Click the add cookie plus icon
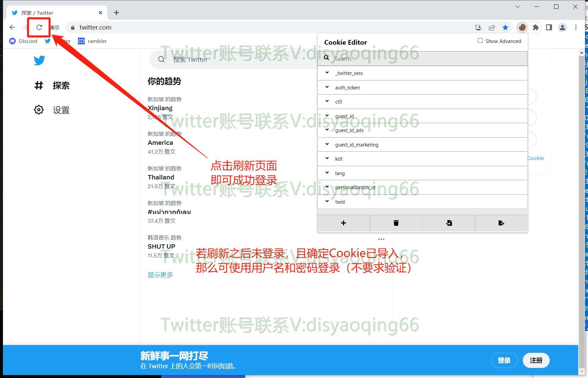Screen dimensions: 588x378 [343, 223]
